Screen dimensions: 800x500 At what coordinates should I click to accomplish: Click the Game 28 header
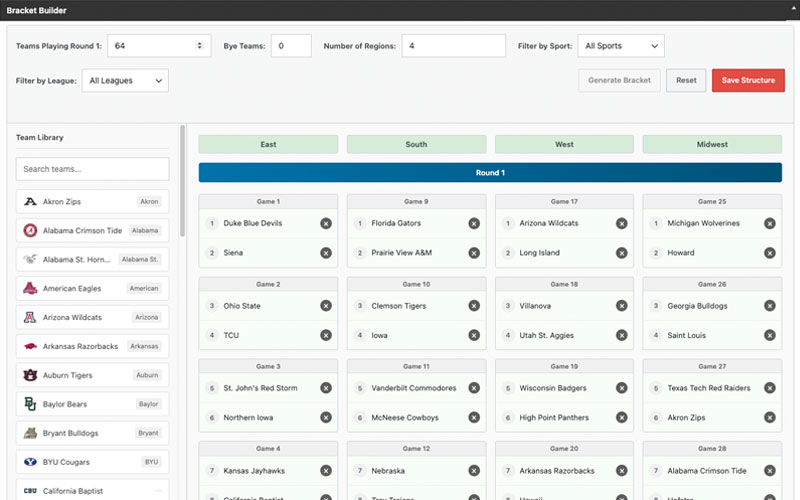(x=712, y=448)
